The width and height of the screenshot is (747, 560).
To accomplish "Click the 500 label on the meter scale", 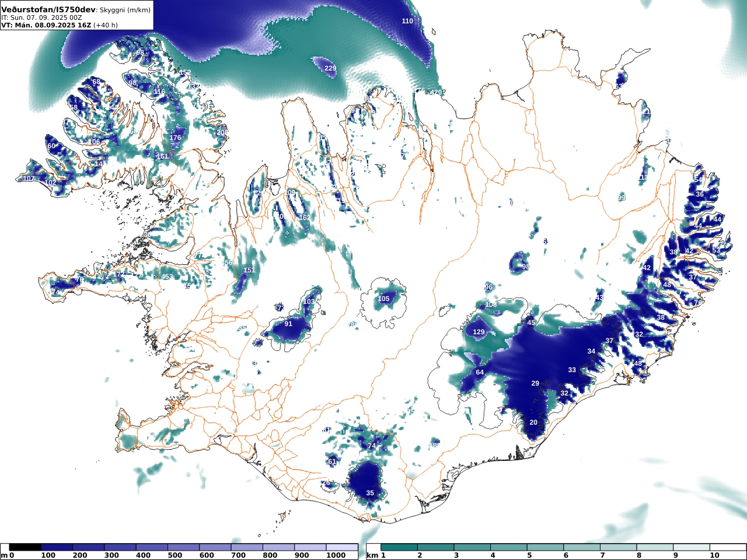I will (x=175, y=555).
